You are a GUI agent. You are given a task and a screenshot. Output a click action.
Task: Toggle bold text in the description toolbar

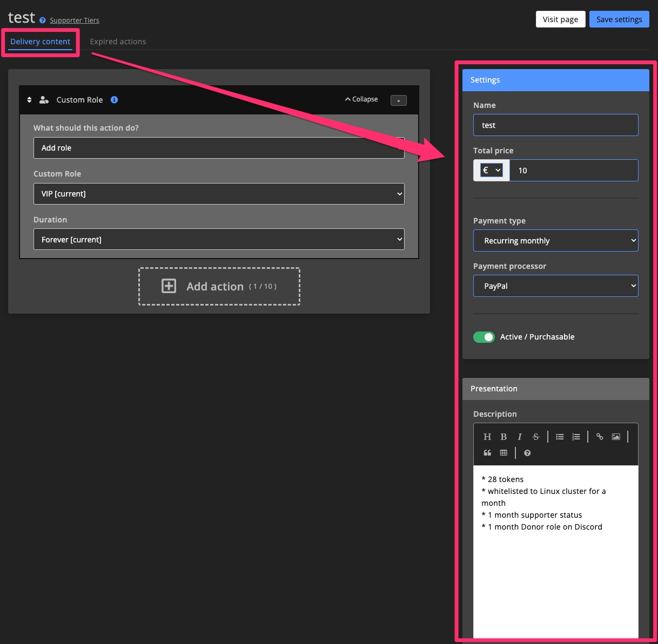(503, 436)
